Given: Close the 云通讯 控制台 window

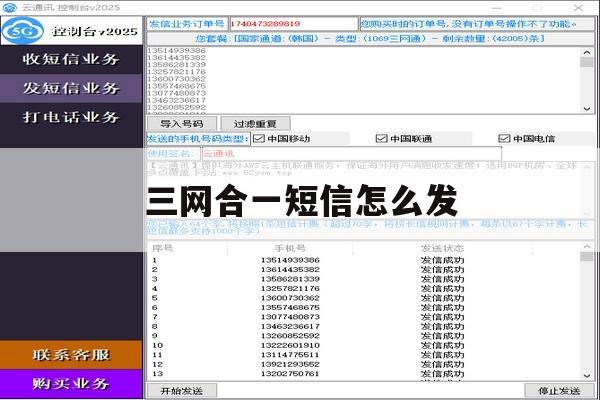Looking at the screenshot, I should 578,8.
